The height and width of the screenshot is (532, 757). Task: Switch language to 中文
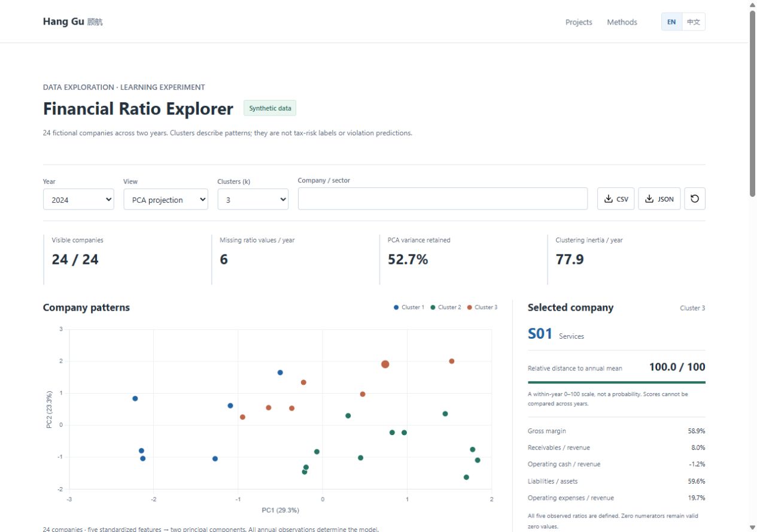click(694, 22)
